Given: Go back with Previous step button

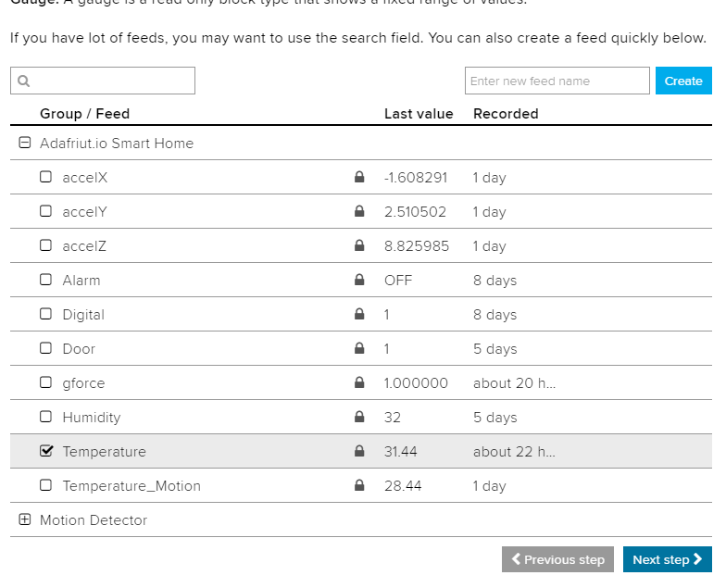Looking at the screenshot, I should coord(558,559).
